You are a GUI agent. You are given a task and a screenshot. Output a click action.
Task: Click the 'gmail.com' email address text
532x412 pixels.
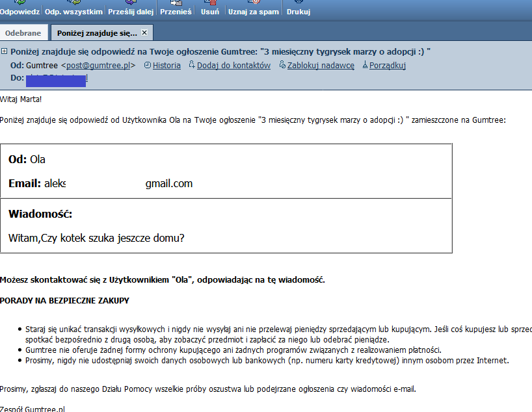(169, 183)
